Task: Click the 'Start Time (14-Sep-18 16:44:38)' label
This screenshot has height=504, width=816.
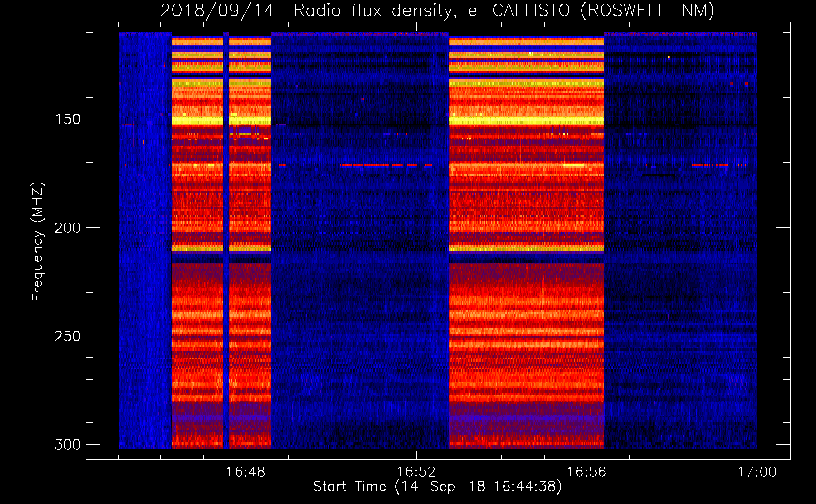Action: tap(437, 487)
